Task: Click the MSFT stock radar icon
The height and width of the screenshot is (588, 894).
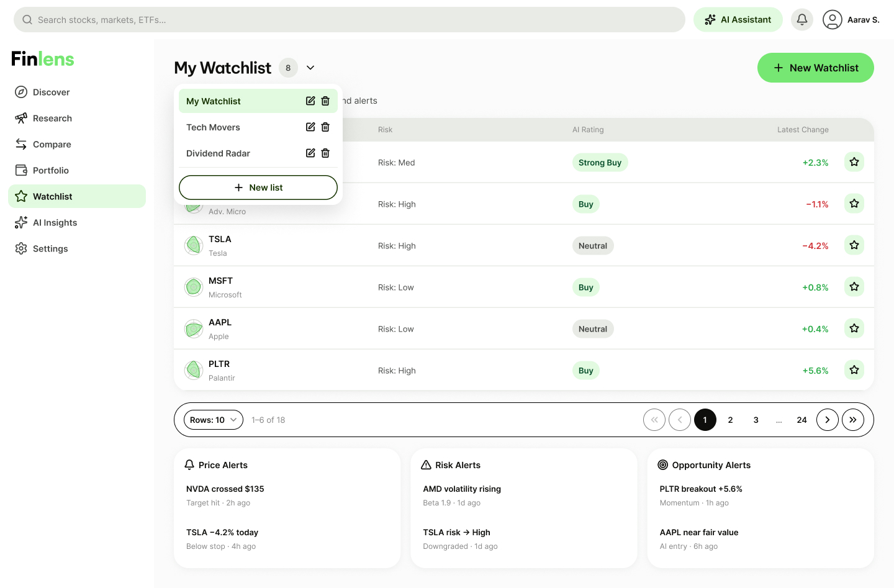Action: (194, 287)
